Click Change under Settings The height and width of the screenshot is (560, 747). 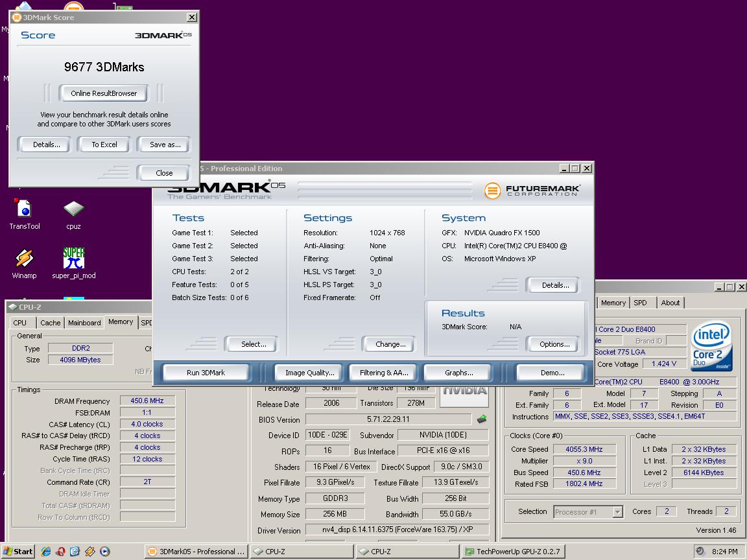[x=390, y=344]
